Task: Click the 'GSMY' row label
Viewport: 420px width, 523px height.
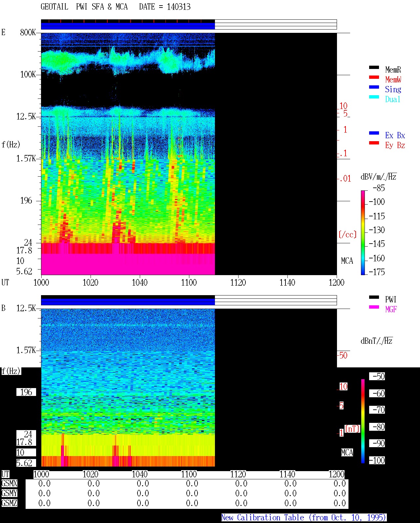Action: tap(9, 493)
